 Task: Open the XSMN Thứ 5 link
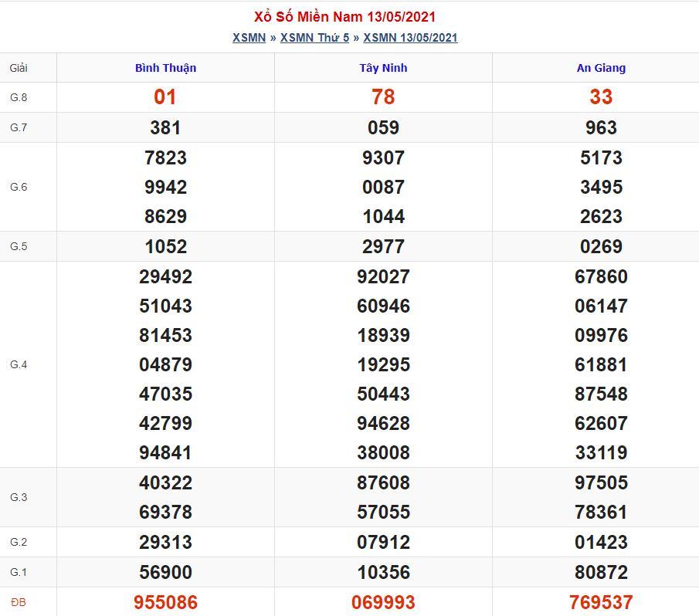coord(314,37)
